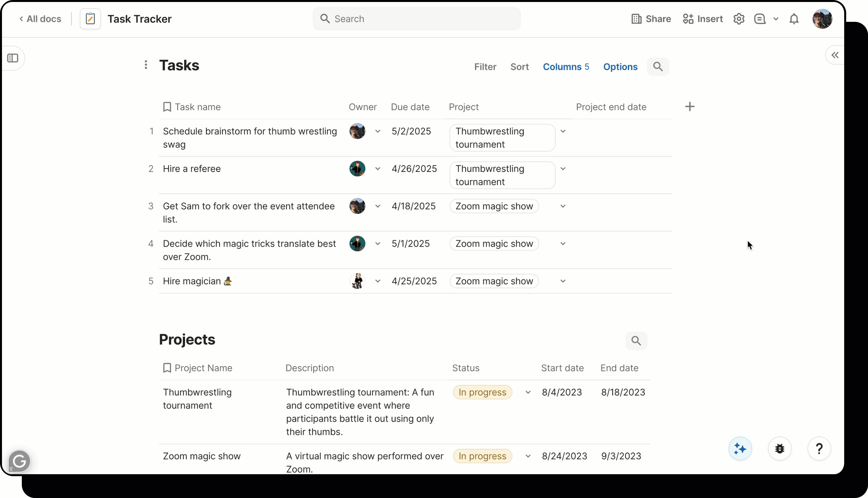The image size is (868, 498).
Task: Click Thumbwrestling tournament chip in row 1
Action: [x=502, y=138]
